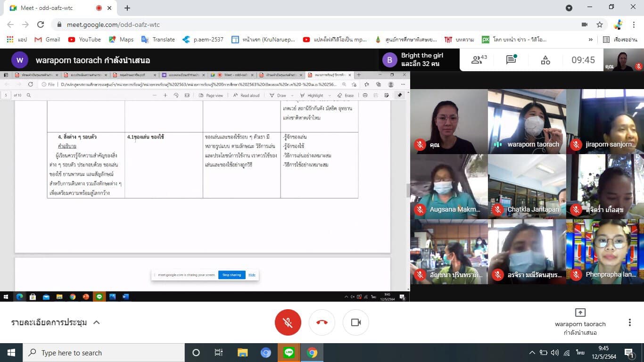The height and width of the screenshot is (362, 644).
Task: Open the Meet activities icon
Action: [545, 60]
